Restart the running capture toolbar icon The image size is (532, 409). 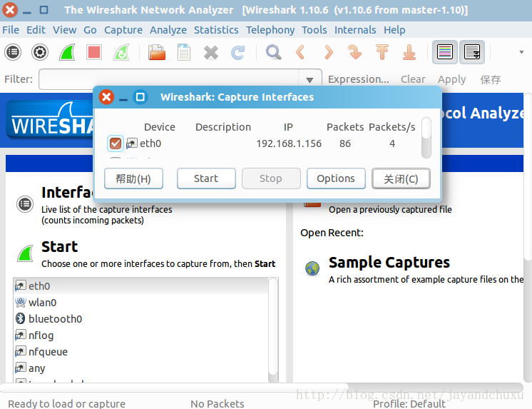pos(121,52)
